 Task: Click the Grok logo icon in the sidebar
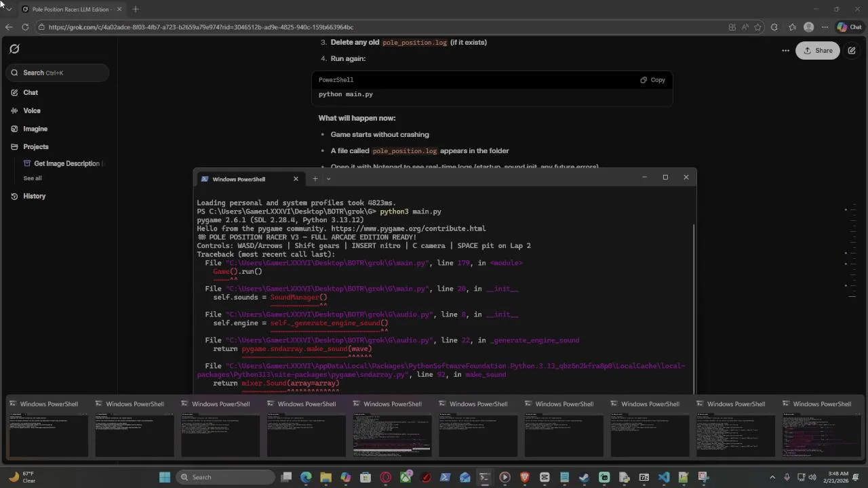[x=14, y=49]
